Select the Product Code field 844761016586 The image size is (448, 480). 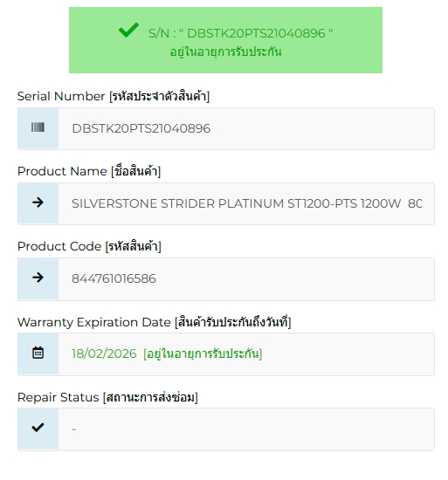246,279
